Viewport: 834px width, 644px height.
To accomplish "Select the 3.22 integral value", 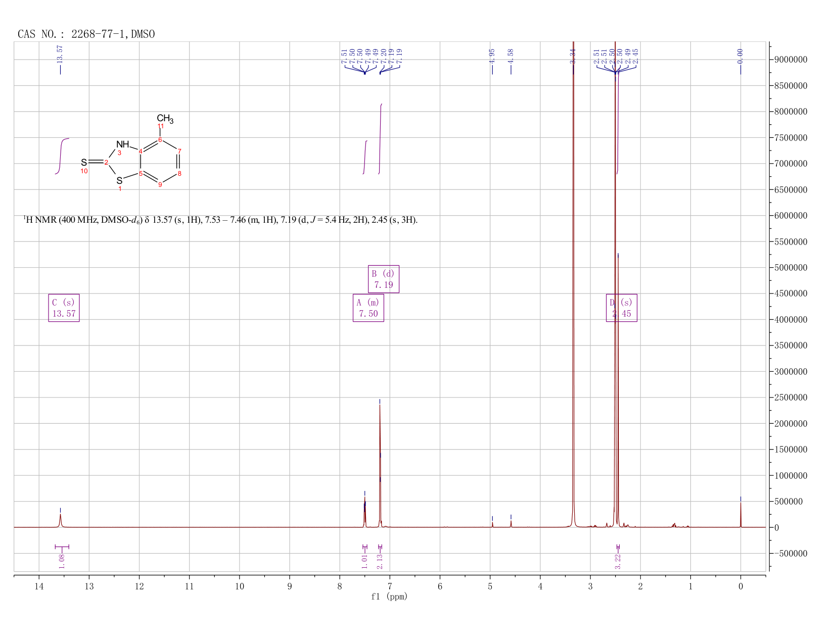I will pyautogui.click(x=618, y=561).
